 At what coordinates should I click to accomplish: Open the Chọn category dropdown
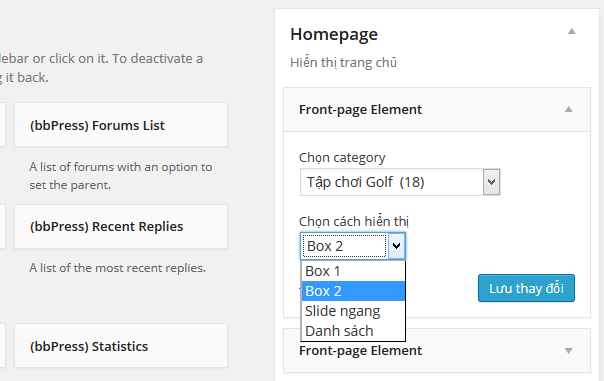click(400, 182)
